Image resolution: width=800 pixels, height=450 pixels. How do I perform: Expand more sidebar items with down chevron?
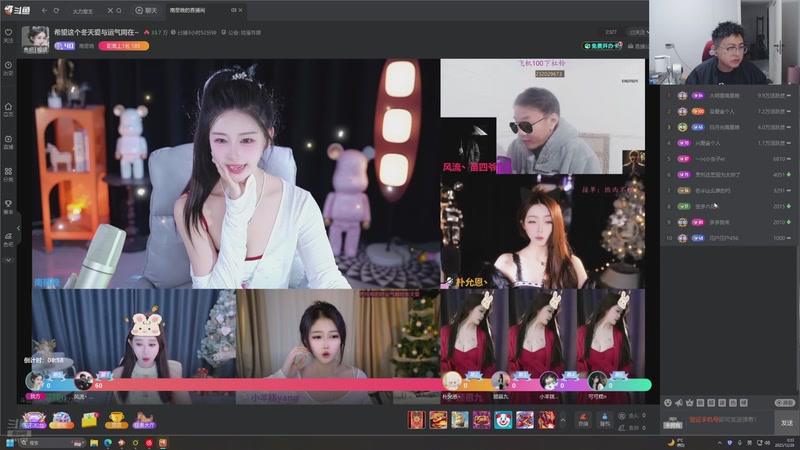coord(8,260)
